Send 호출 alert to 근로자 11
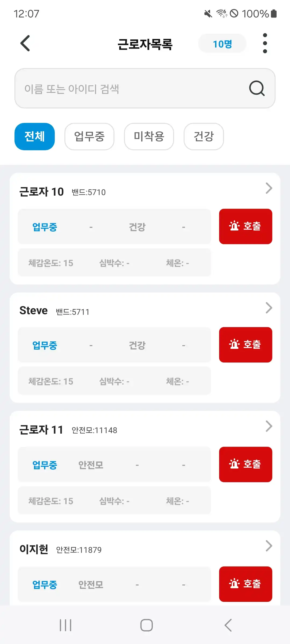The width and height of the screenshot is (290, 644). coord(245,464)
